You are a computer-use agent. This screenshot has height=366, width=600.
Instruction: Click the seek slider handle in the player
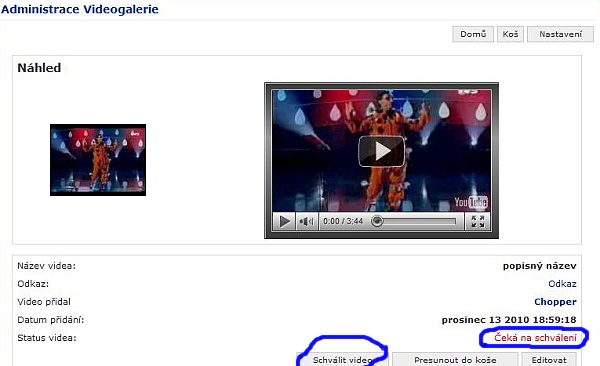point(377,221)
